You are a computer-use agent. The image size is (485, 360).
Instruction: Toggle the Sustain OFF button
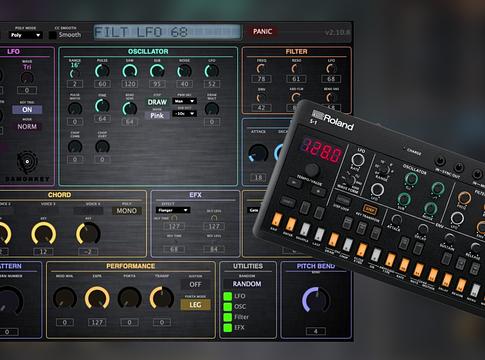click(x=195, y=284)
